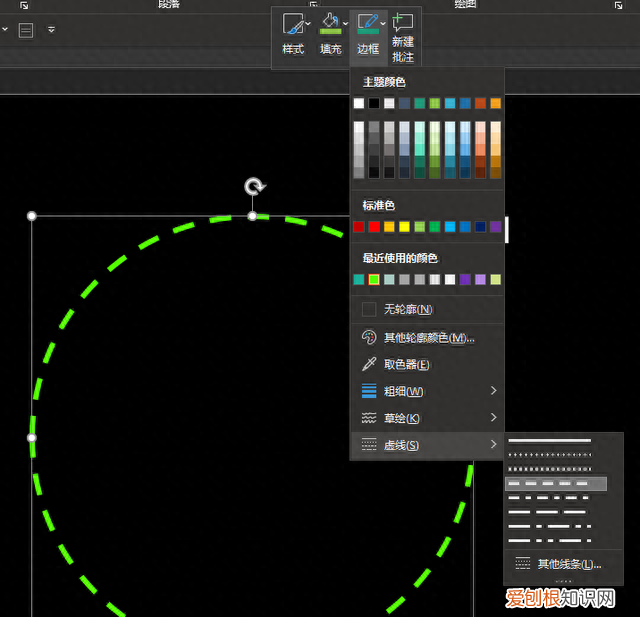This screenshot has width=640, height=617.
Task: Choose the round dot dash style
Action: (550, 455)
